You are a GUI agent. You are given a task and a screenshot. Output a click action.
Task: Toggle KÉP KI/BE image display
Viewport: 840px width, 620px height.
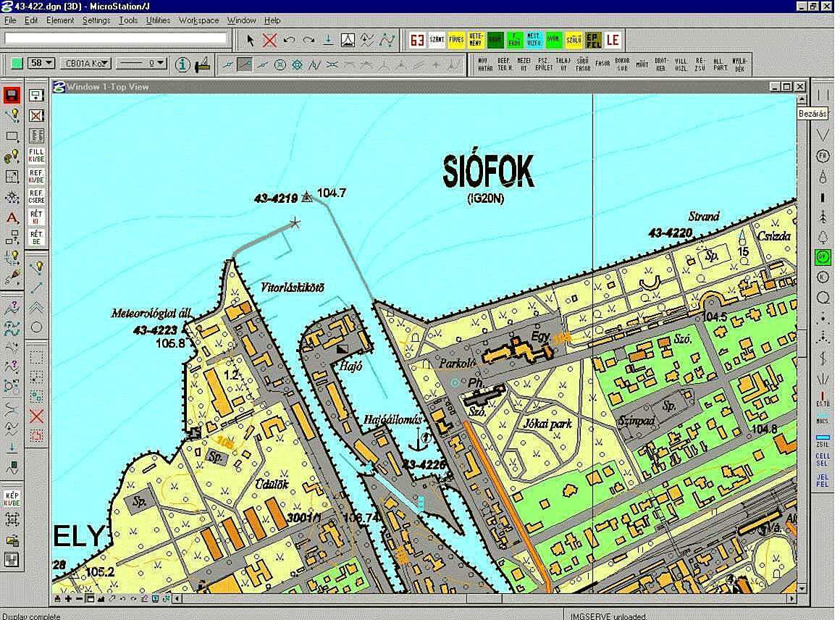pyautogui.click(x=12, y=499)
